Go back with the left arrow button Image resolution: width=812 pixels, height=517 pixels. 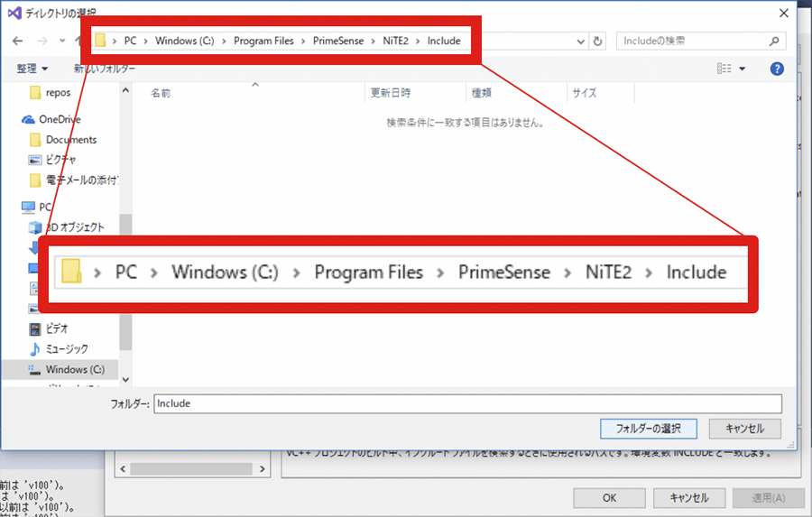(18, 41)
